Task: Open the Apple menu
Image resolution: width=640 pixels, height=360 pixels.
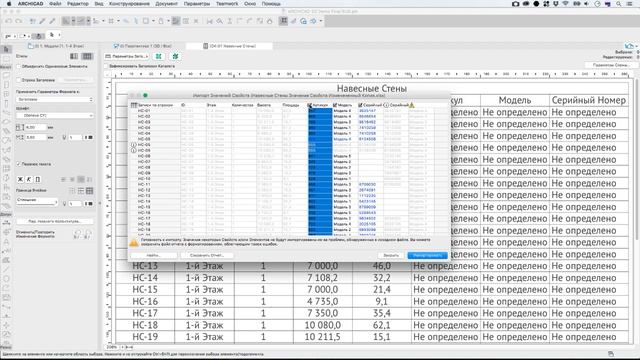Action: click(9, 4)
